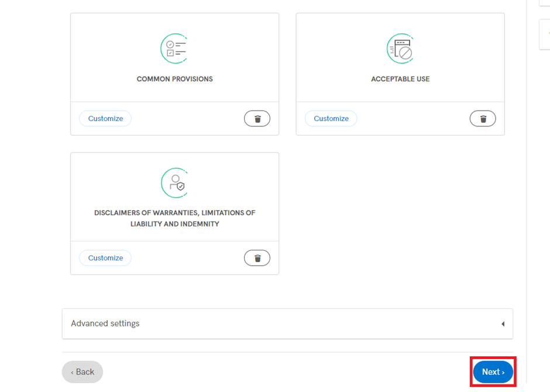The image size is (550, 392).
Task: Click the Common Provisions checklist icon
Action: click(x=174, y=49)
